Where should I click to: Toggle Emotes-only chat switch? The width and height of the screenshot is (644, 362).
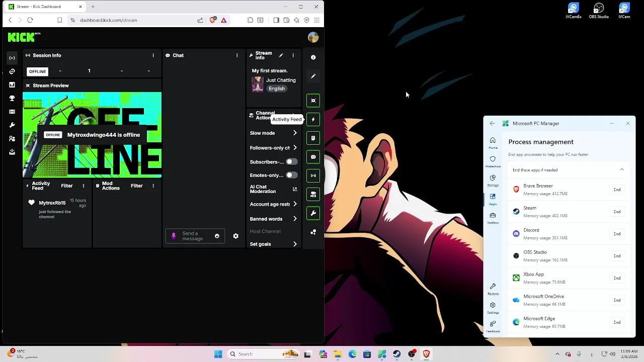[x=291, y=175]
